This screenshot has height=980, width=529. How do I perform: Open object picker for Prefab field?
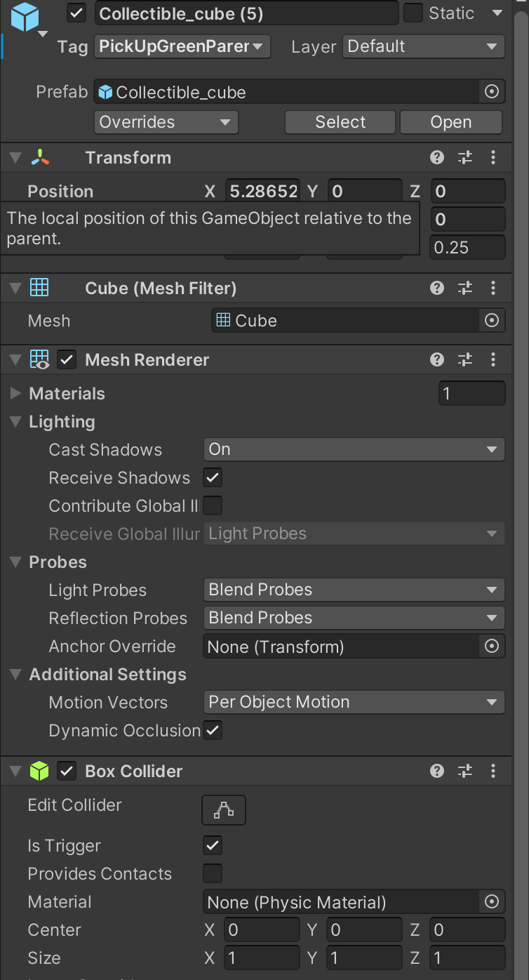pos(492,92)
